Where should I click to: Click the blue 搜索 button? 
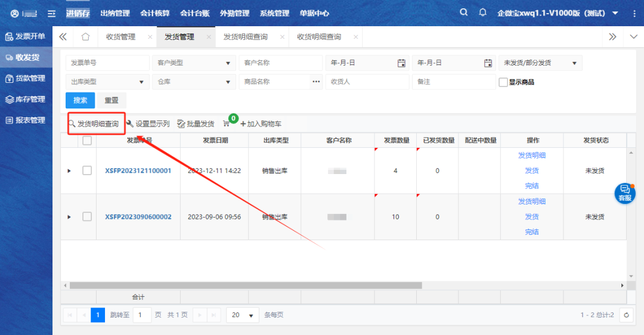tap(80, 100)
